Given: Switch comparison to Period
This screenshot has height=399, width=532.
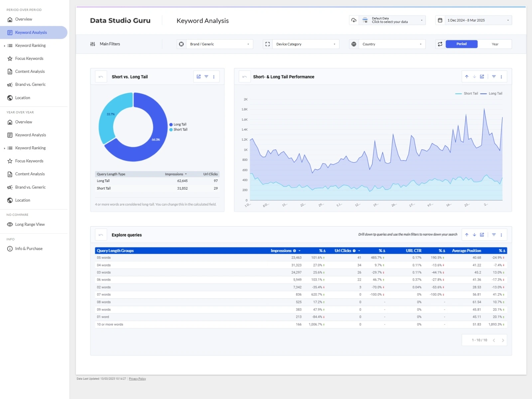Looking at the screenshot, I should click(461, 44).
